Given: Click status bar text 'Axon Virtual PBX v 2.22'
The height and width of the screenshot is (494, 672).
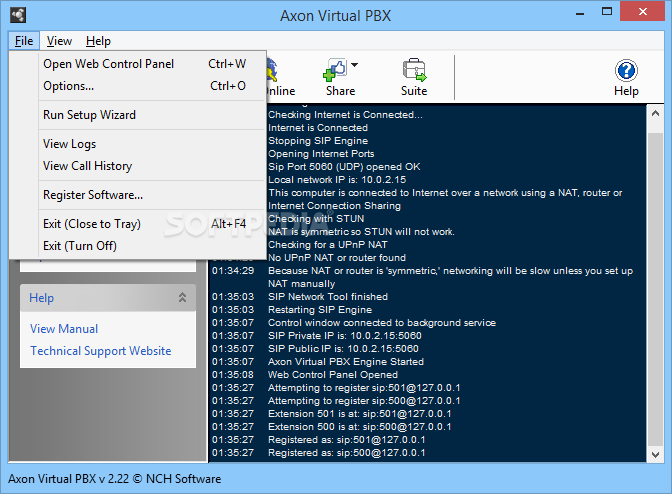Looking at the screenshot, I should 69,479.
